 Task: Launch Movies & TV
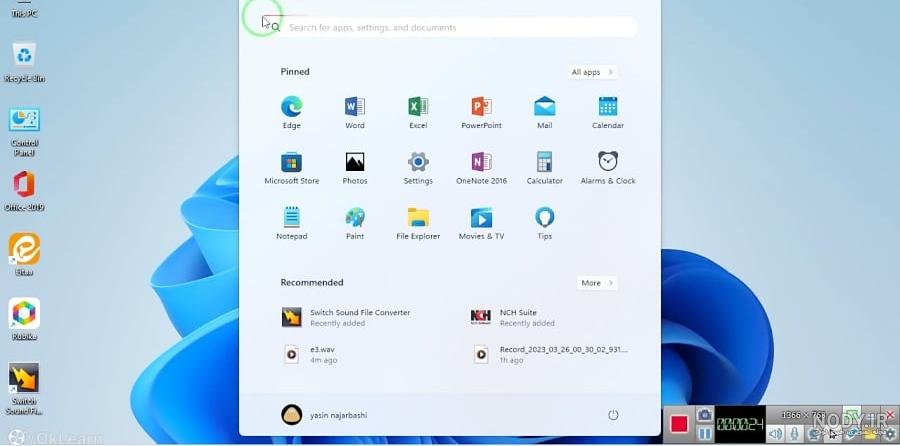click(x=482, y=223)
